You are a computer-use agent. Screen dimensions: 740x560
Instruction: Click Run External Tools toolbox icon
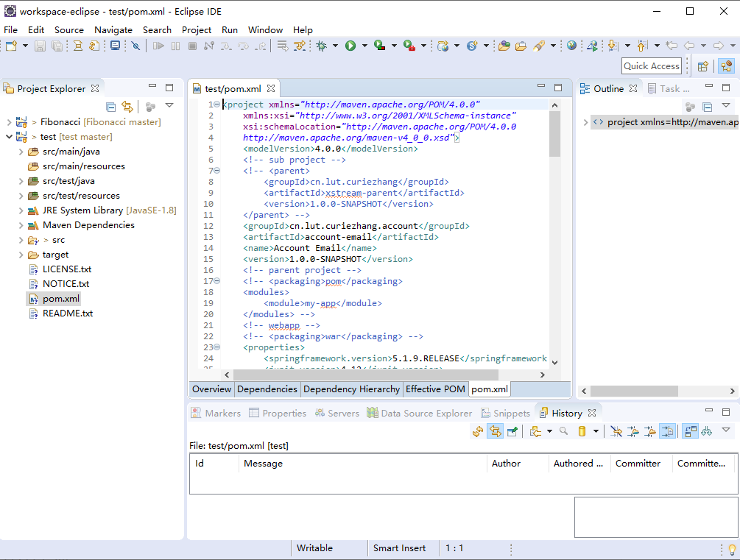click(409, 46)
